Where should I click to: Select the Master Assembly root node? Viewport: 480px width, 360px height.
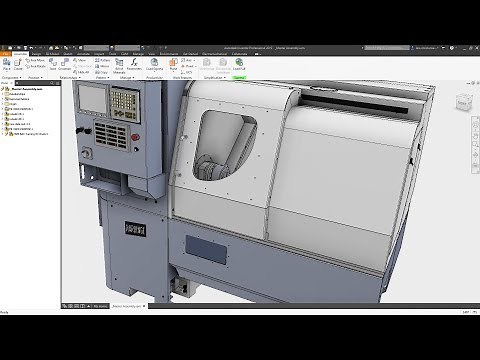click(27, 89)
